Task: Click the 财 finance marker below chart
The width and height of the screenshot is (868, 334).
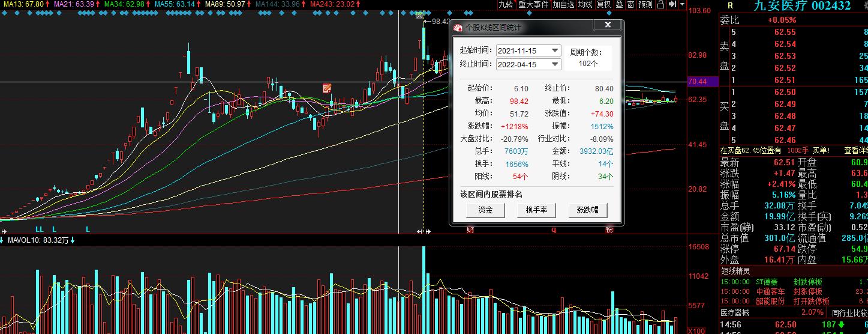Action: tap(471, 229)
